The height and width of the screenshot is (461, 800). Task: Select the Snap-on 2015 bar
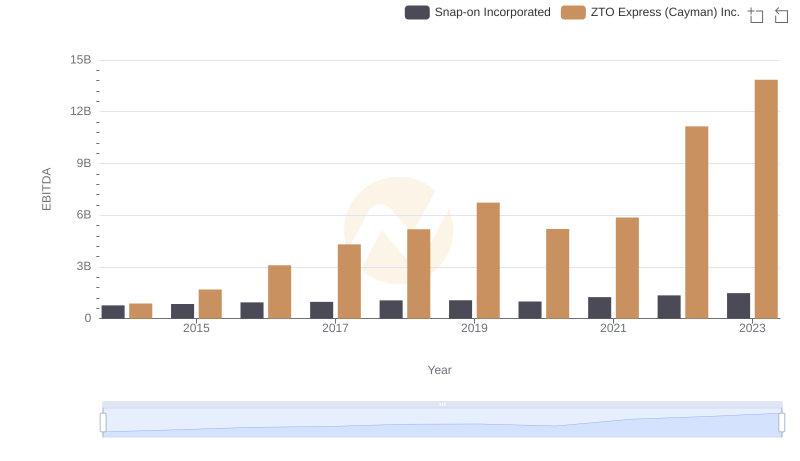[183, 311]
